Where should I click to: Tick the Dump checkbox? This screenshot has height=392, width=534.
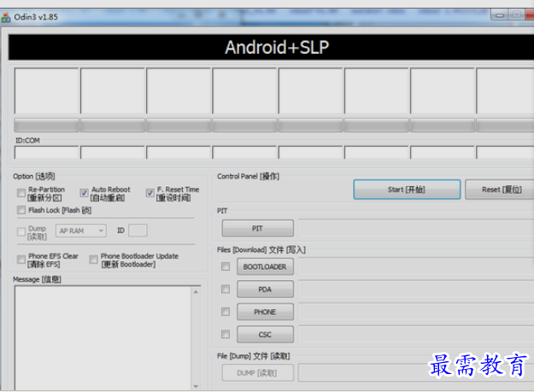[21, 231]
